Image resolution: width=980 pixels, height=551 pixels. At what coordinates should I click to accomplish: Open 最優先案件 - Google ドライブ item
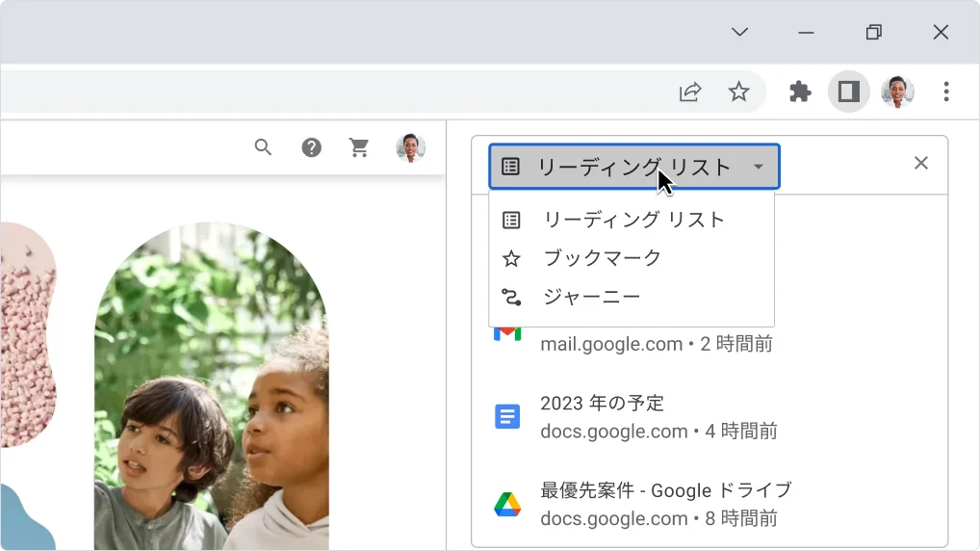click(709, 504)
